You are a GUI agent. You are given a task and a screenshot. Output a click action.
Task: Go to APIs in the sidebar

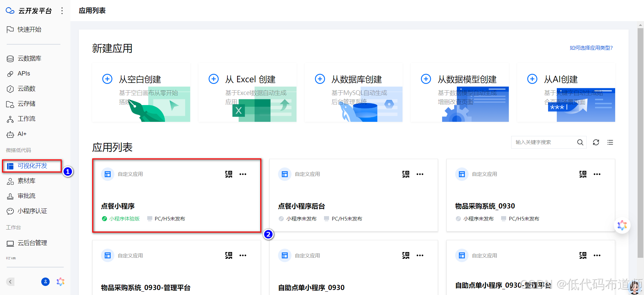tap(18, 73)
